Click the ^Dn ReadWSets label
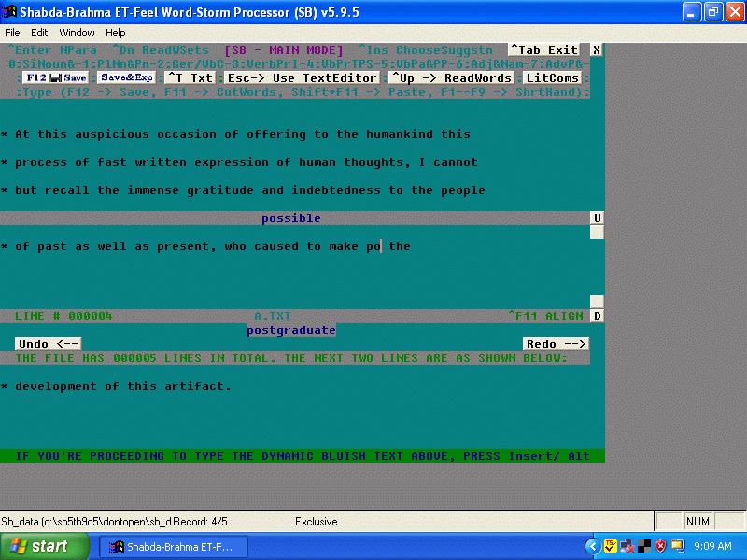Viewport: 747px width, 560px height. point(161,50)
